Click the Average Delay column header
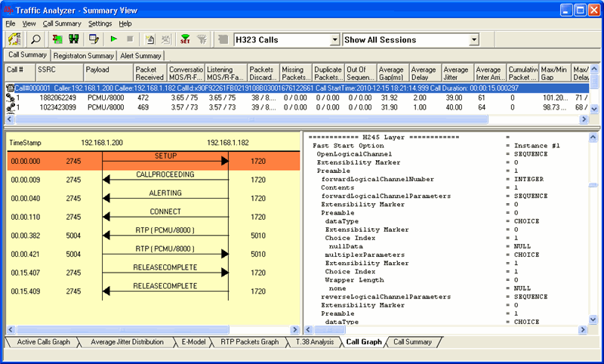Viewport: 604px width, 364px height. [425, 73]
